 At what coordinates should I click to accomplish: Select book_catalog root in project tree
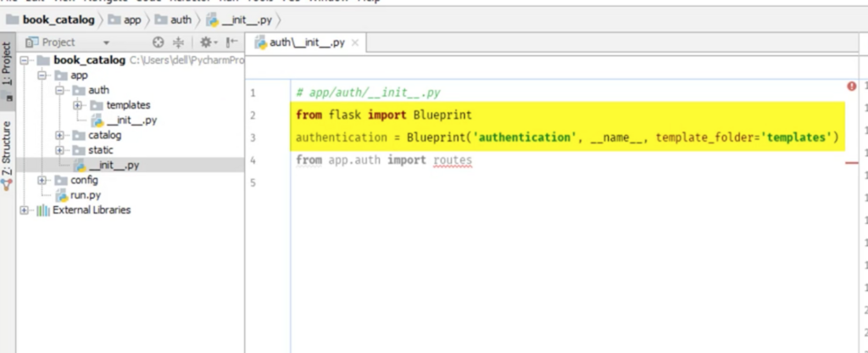[89, 60]
